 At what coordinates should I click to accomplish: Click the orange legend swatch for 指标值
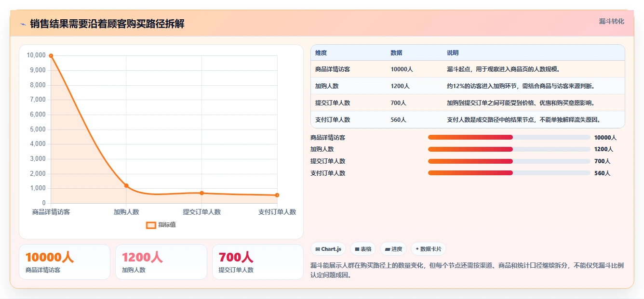(x=151, y=225)
